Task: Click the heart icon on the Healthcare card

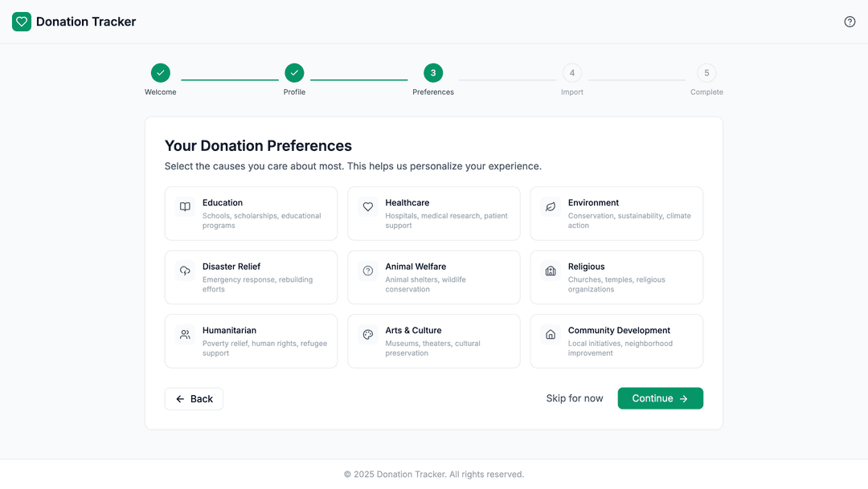Action: tap(367, 207)
